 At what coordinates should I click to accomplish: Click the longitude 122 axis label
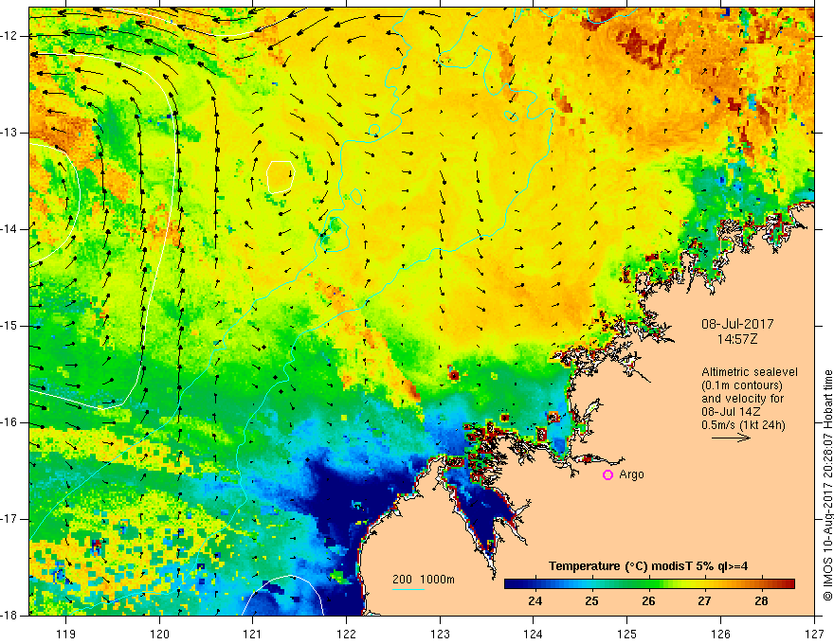click(x=346, y=634)
